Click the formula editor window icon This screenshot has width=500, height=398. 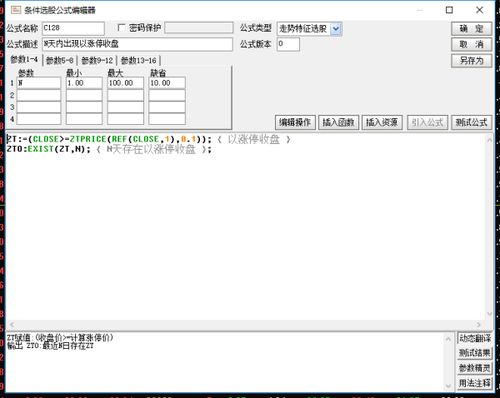tap(16, 10)
